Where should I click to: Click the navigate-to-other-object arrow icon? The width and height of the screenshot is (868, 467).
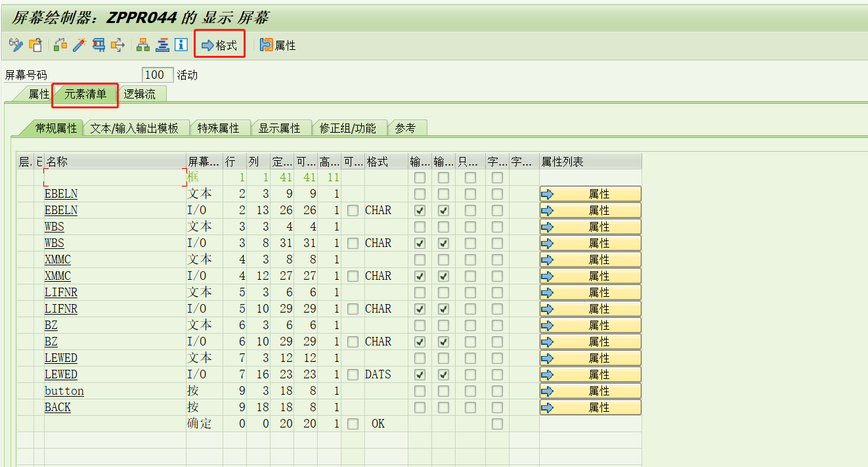click(118, 44)
